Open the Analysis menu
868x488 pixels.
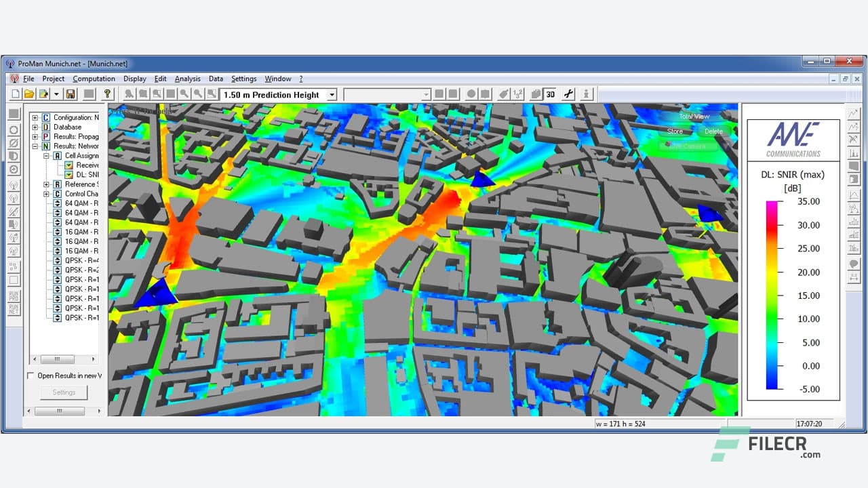[x=187, y=79]
